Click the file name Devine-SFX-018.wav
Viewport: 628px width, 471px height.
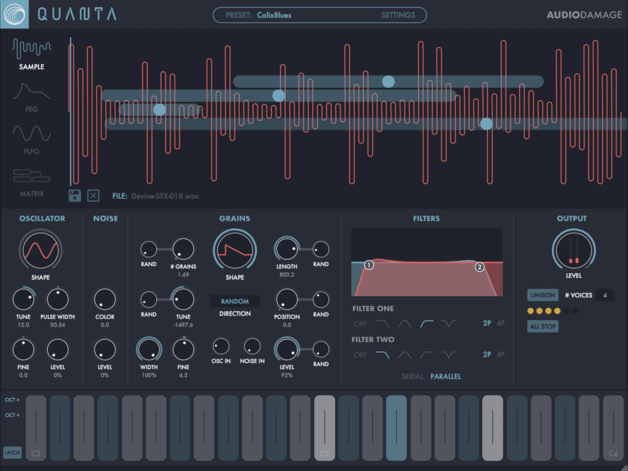click(165, 196)
